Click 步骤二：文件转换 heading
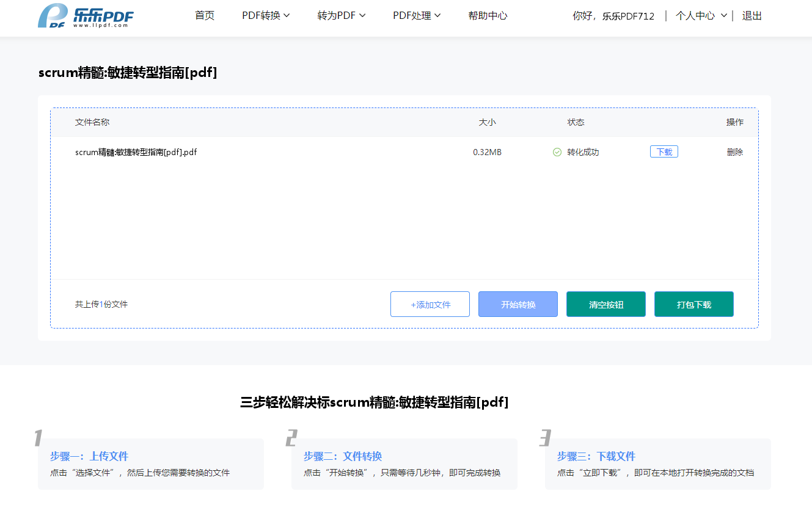Viewport: 812px width, 516px height. pyautogui.click(x=343, y=456)
